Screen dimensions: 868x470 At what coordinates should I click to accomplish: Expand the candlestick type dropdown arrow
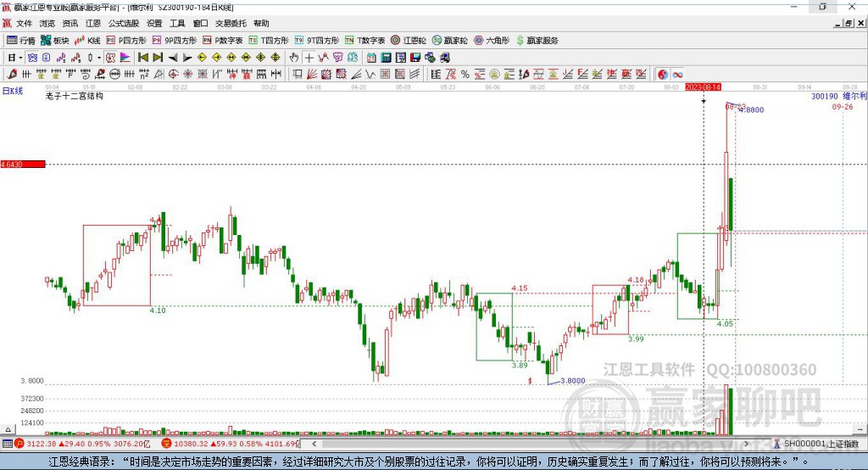[x=99, y=58]
